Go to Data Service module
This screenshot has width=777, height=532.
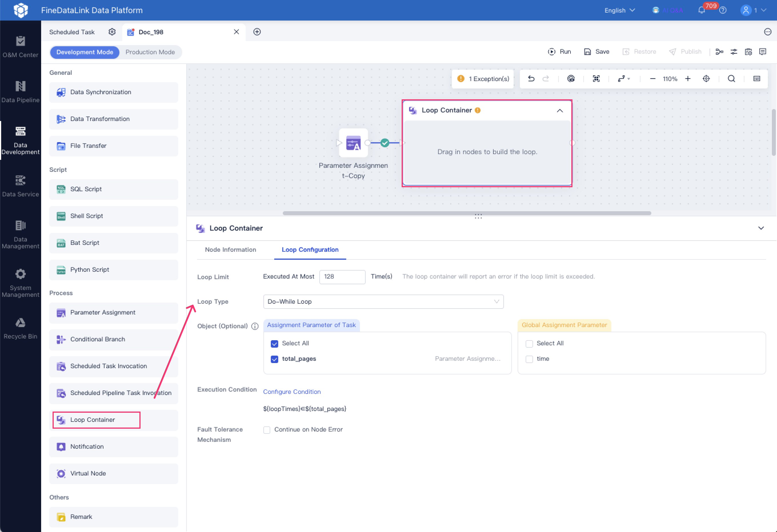pos(20,186)
